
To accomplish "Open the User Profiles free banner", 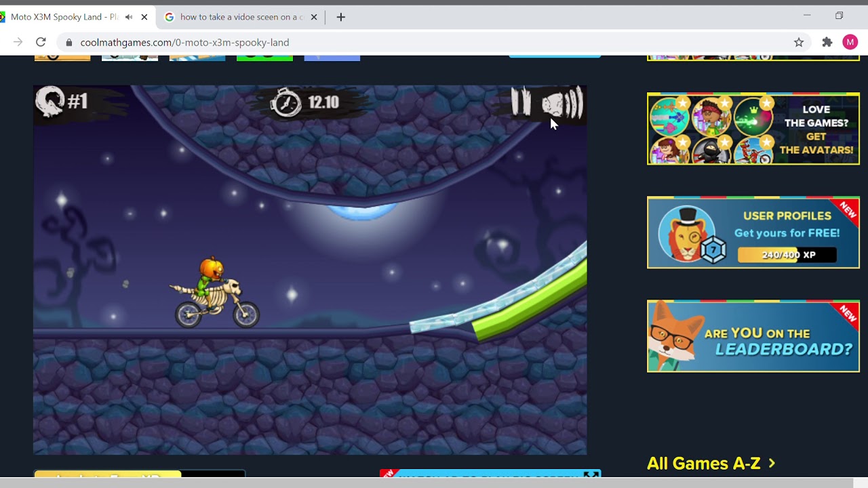I will [753, 232].
